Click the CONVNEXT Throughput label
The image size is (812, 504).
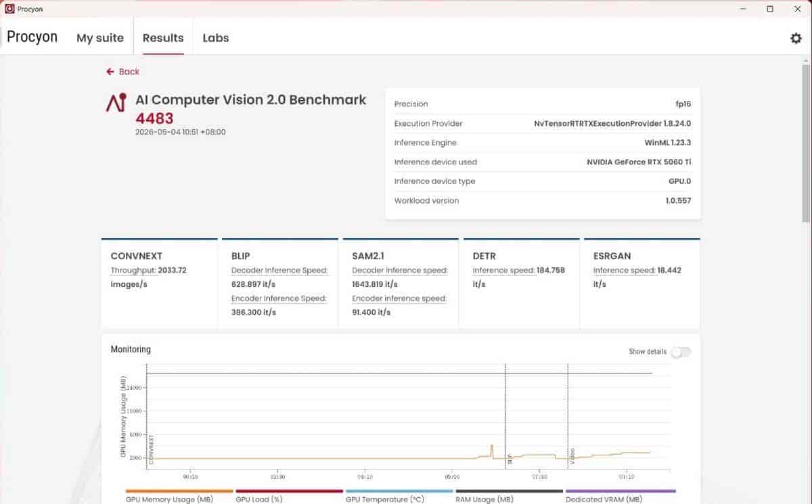pyautogui.click(x=133, y=271)
